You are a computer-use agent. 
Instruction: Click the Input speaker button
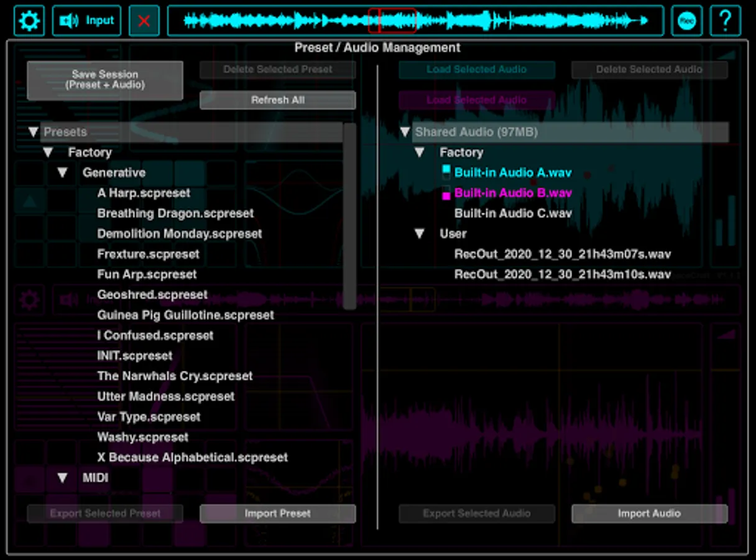click(86, 21)
